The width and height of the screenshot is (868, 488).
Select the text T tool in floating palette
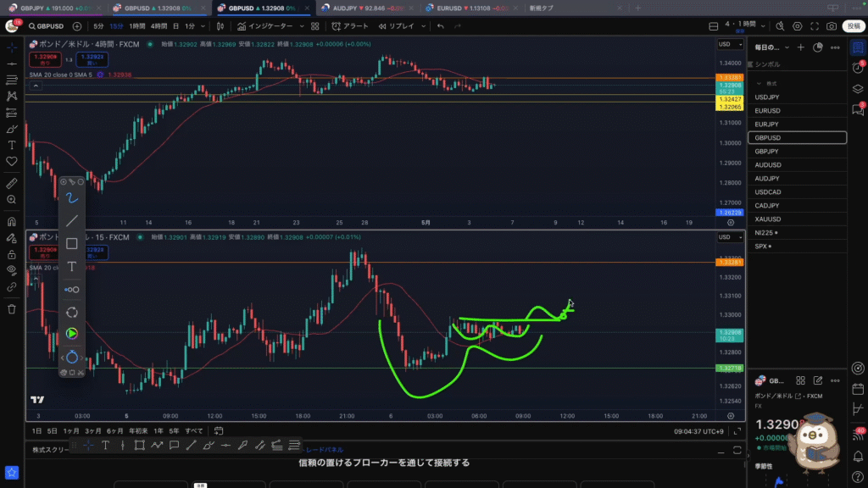72,267
